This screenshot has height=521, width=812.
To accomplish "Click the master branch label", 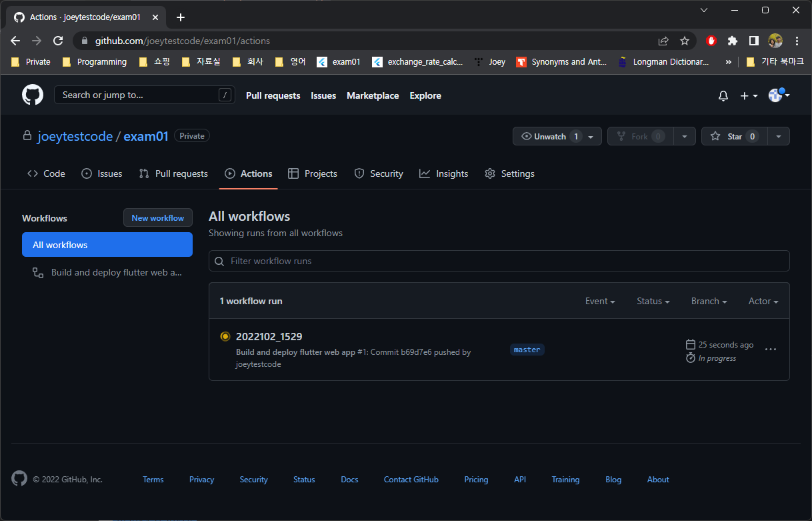I will click(527, 350).
